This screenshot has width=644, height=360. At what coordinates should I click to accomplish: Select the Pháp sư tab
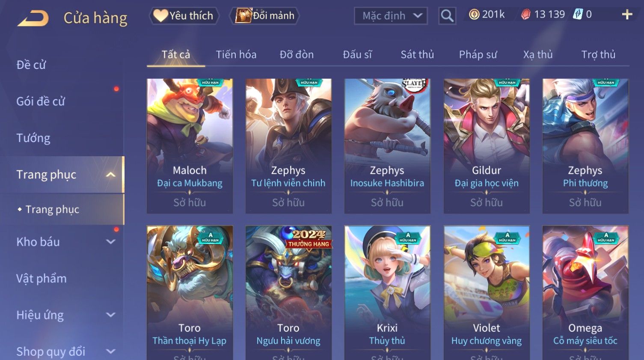[478, 55]
